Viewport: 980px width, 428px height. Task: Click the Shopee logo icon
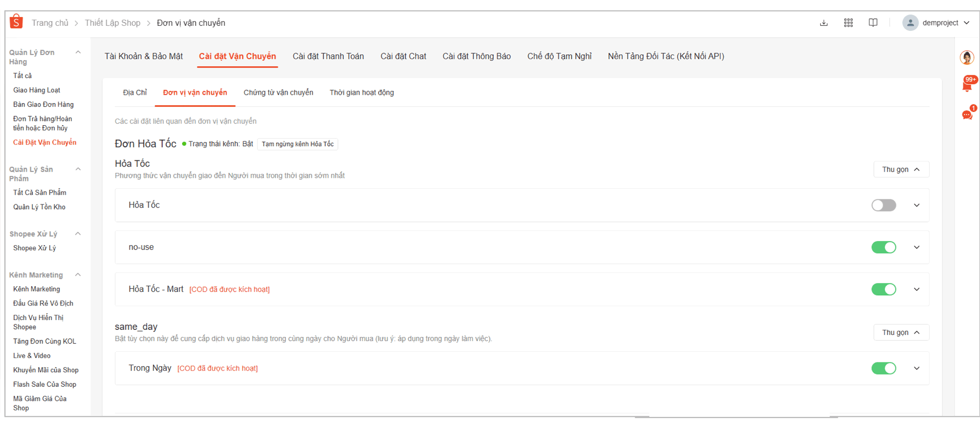(16, 22)
